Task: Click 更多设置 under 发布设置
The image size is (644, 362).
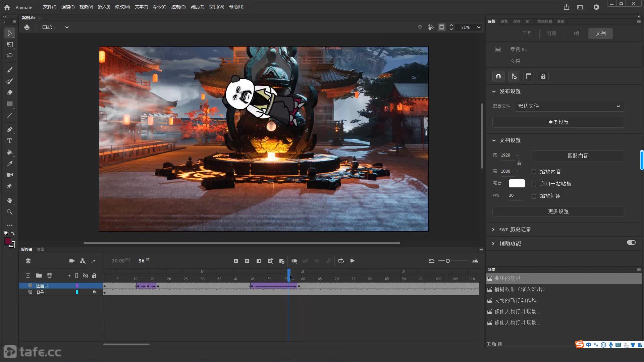Action: (558, 122)
